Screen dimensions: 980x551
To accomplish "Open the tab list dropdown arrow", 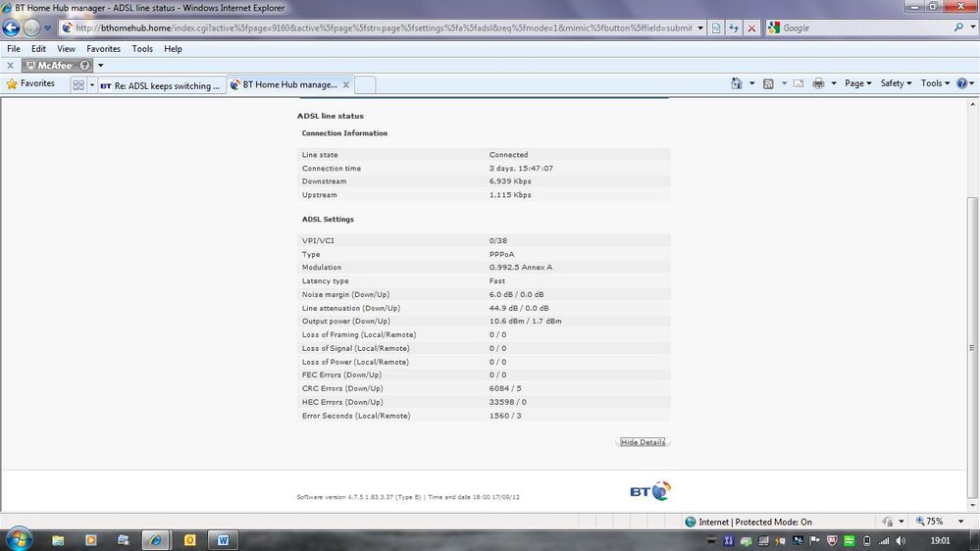I will click(x=92, y=85).
